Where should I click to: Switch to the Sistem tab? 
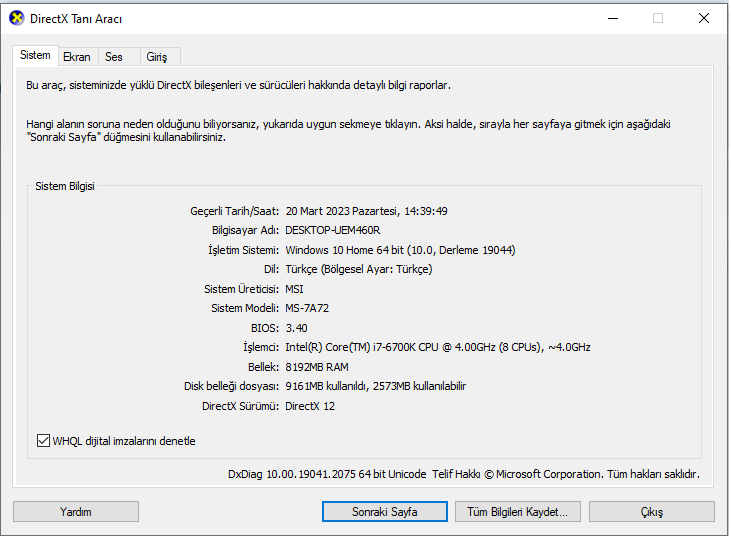click(35, 55)
